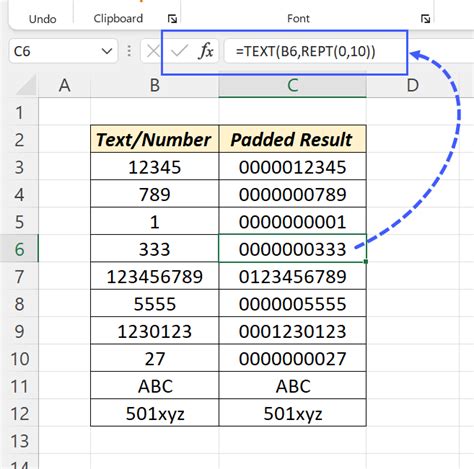Select cell B12 containing 501xyz
474x469 pixels.
(155, 413)
